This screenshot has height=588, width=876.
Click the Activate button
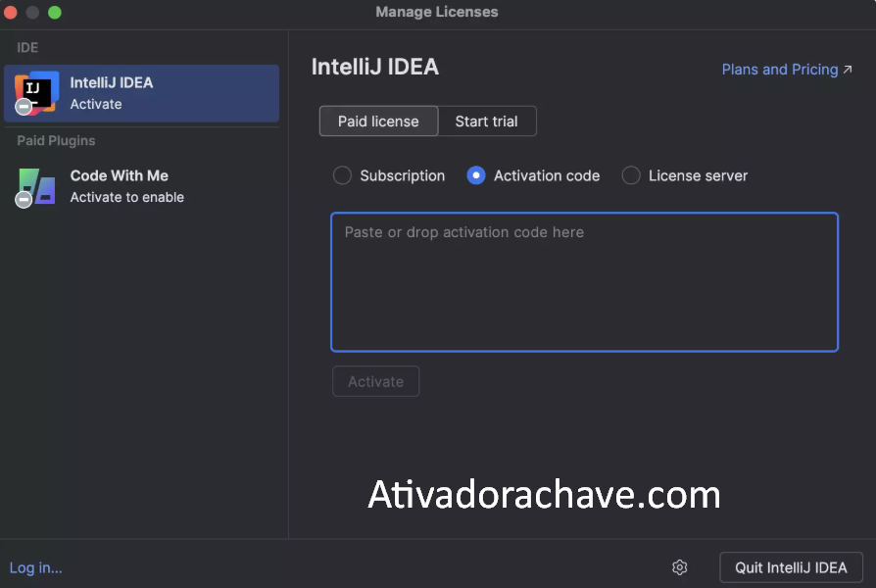click(x=375, y=381)
